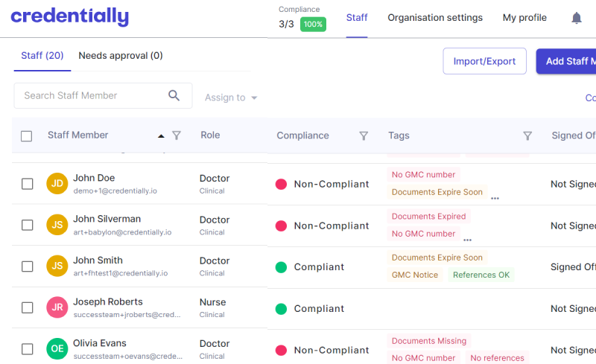Click John Silverman's JS avatar
The height and width of the screenshot is (364, 596).
pos(57,225)
